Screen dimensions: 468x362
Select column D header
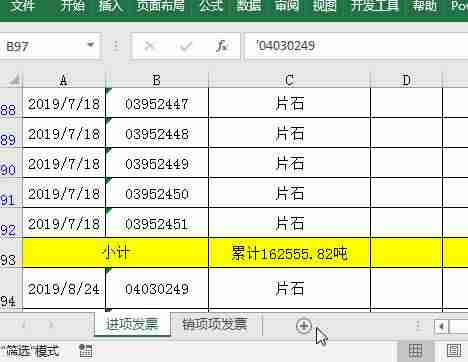[x=406, y=80]
